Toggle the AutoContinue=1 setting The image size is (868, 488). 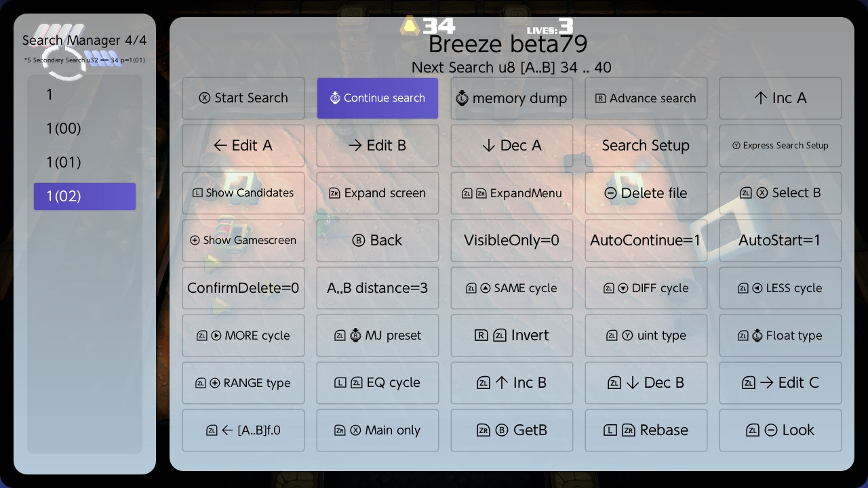pyautogui.click(x=646, y=241)
